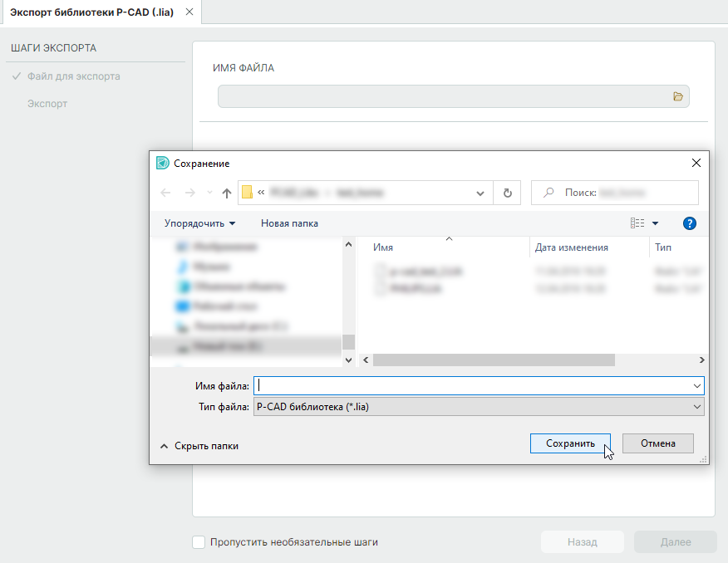
Task: Close the Сохранение dialog window
Action: [696, 163]
